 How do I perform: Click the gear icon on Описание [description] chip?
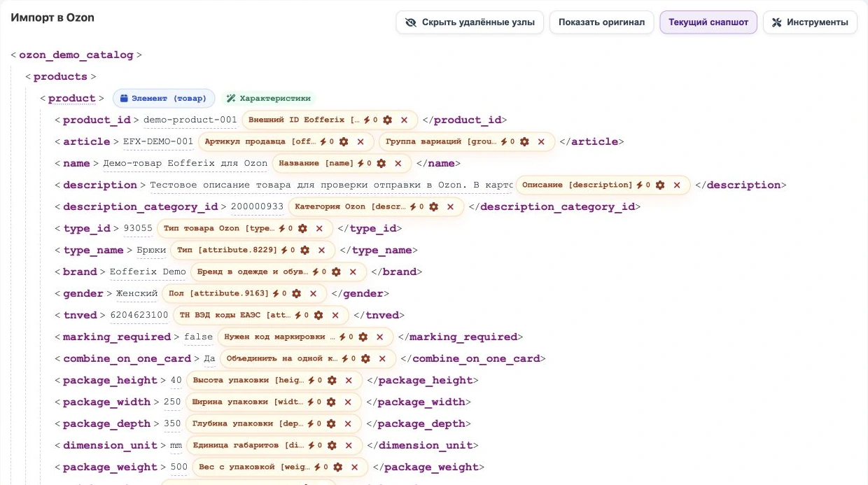tap(660, 185)
